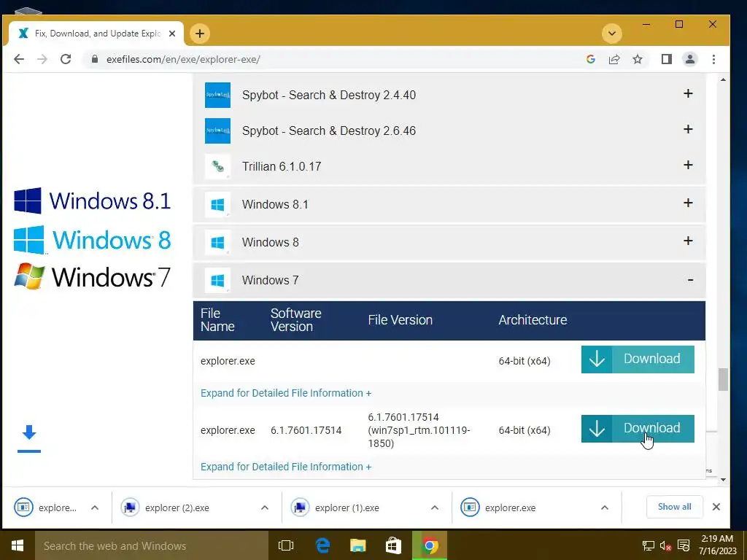Click the browser forward arrow
The width and height of the screenshot is (747, 560).
[42, 59]
